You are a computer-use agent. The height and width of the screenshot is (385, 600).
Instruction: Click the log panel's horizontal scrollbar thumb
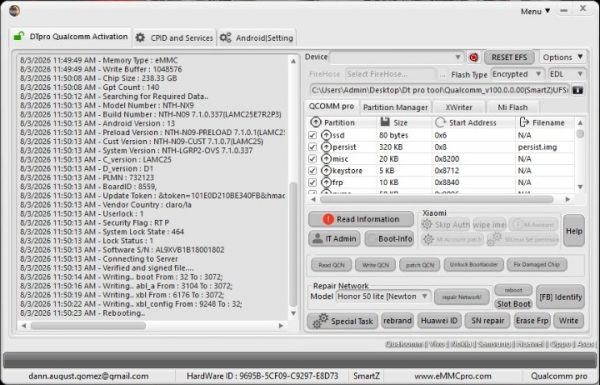point(88,326)
